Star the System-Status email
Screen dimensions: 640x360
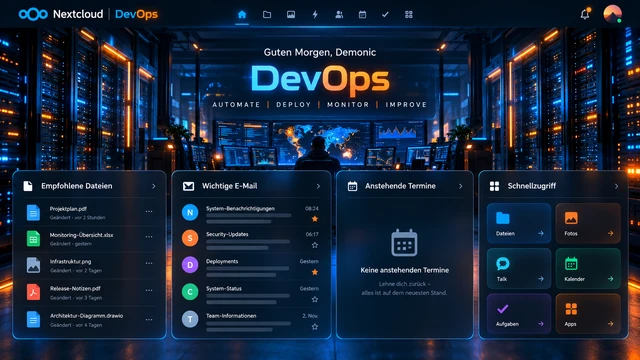pyautogui.click(x=315, y=299)
